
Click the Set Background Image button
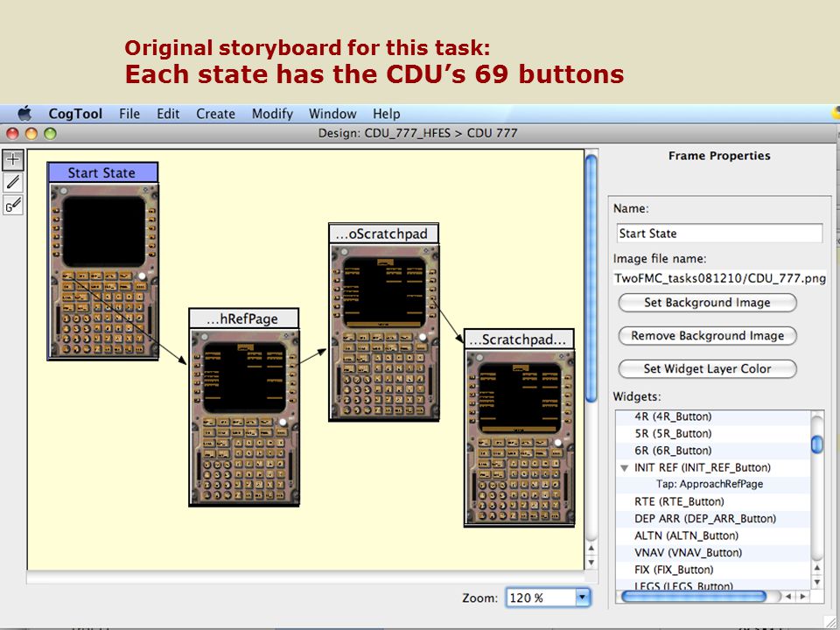[x=707, y=303]
